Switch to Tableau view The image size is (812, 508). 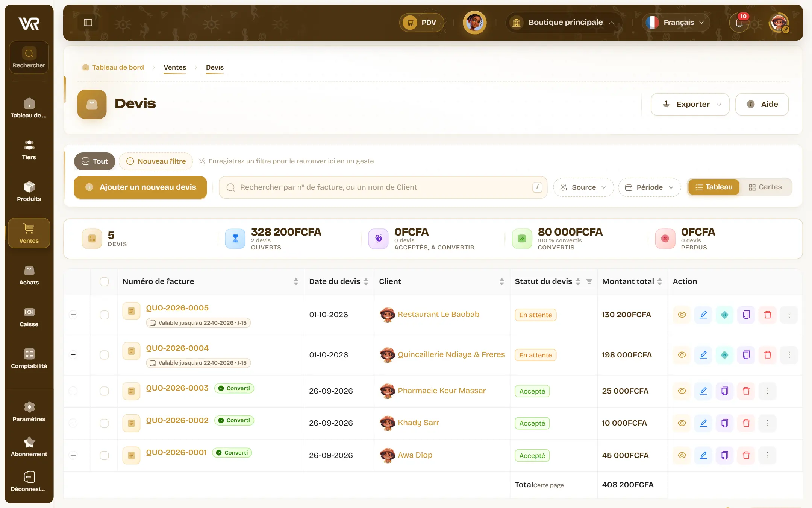714,187
